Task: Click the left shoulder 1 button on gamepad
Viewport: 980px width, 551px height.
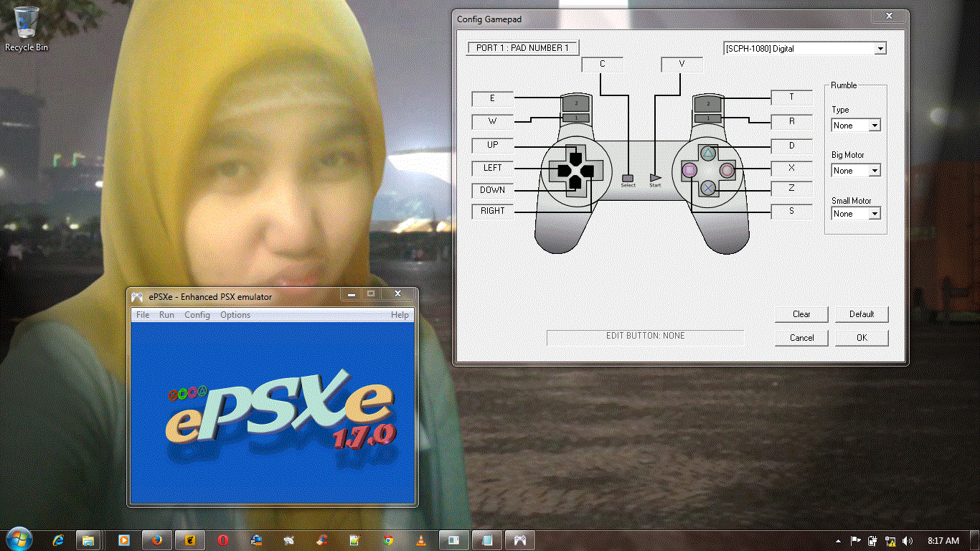Action: (575, 118)
